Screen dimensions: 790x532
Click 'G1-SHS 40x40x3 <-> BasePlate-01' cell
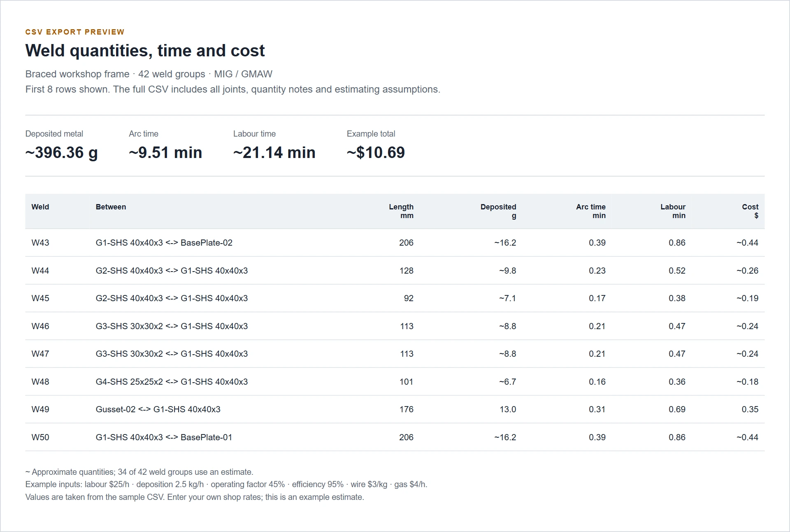click(x=164, y=437)
